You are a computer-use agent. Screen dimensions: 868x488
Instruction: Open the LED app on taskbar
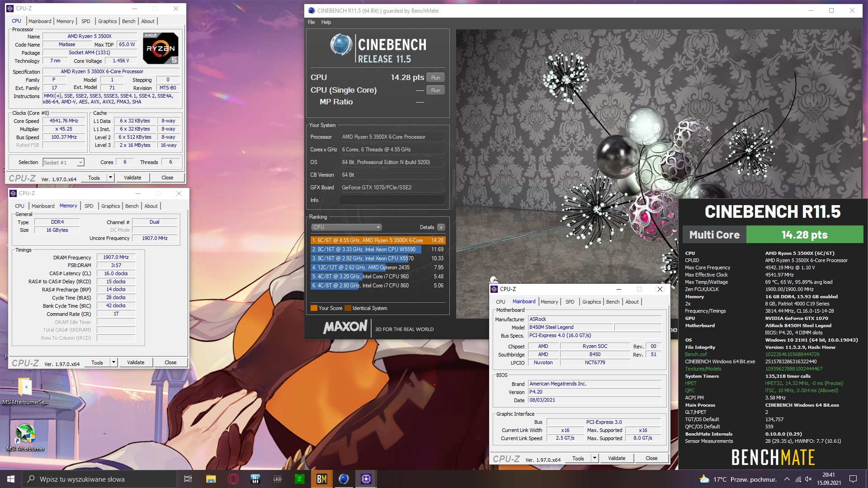pyautogui.click(x=278, y=479)
